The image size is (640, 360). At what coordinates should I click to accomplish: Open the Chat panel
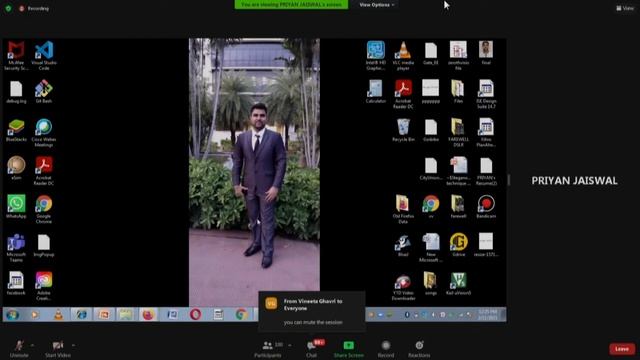(x=312, y=349)
